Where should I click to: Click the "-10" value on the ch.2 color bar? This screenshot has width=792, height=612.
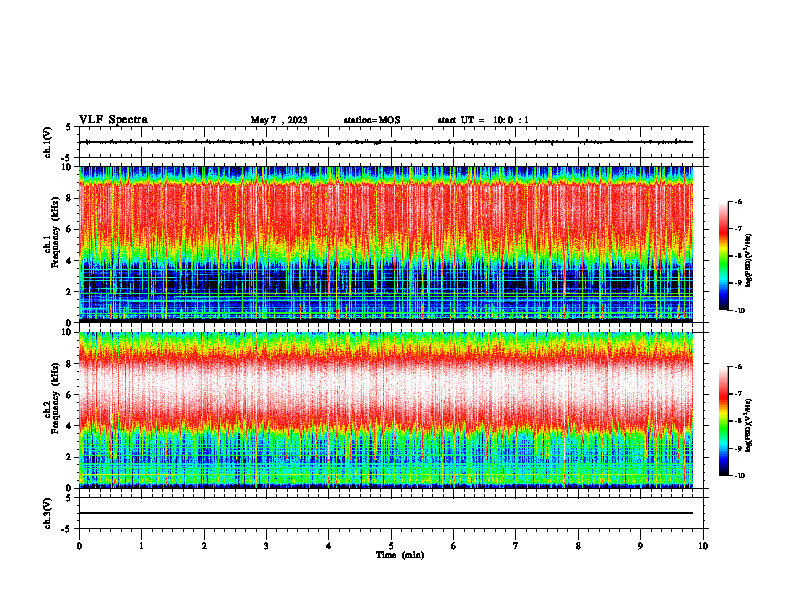click(x=739, y=476)
